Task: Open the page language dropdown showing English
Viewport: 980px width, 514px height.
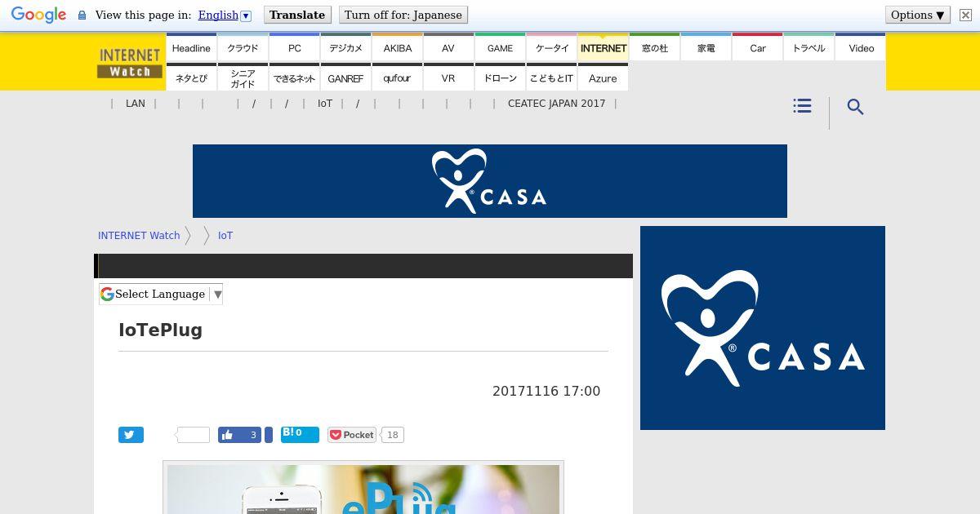Action: [224, 15]
